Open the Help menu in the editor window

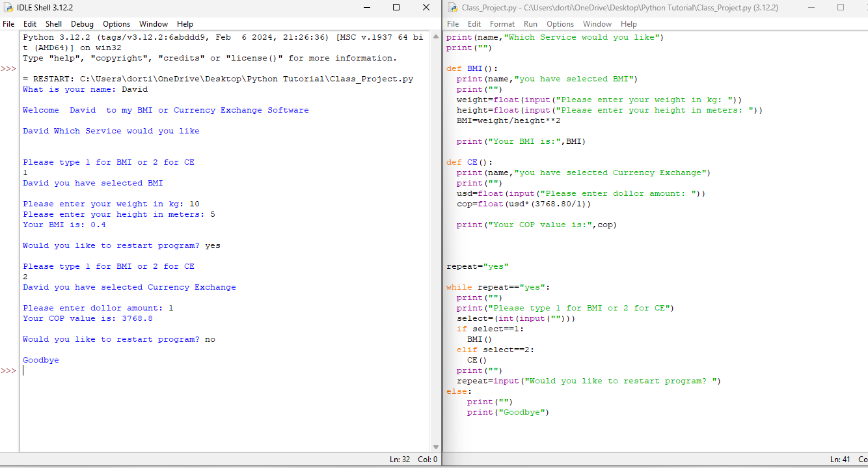pyautogui.click(x=629, y=24)
